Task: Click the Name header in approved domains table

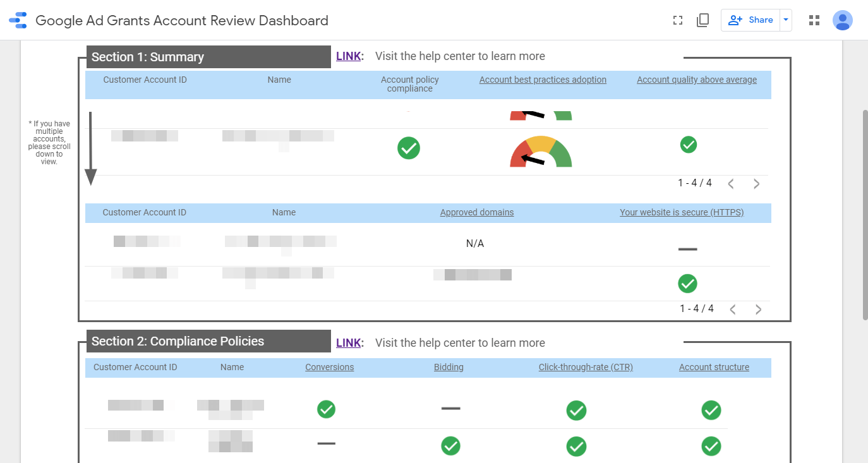Action: [284, 212]
